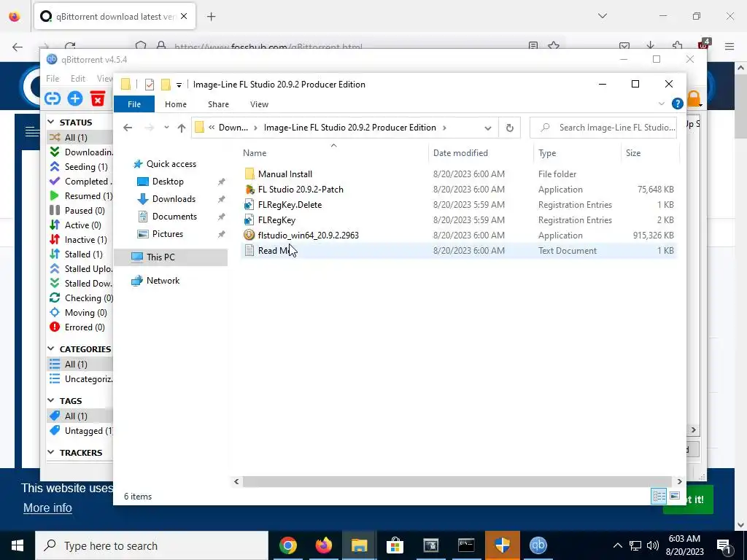This screenshot has height=560, width=747.
Task: Open the Windows Start menu
Action: (x=18, y=545)
